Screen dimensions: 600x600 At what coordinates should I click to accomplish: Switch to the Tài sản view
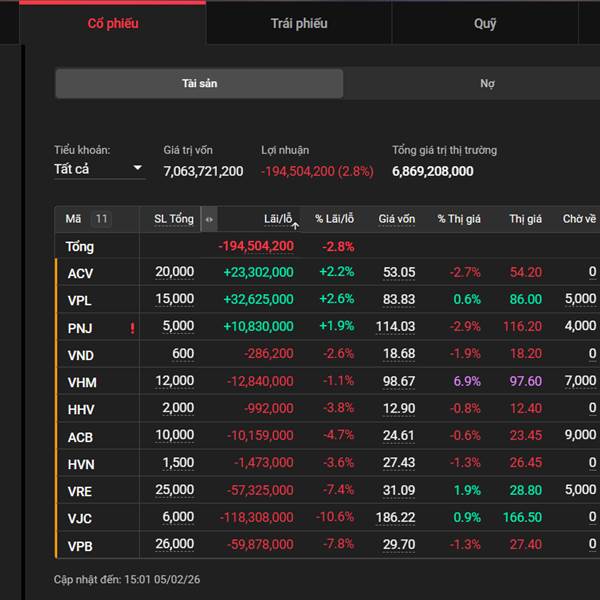click(199, 83)
